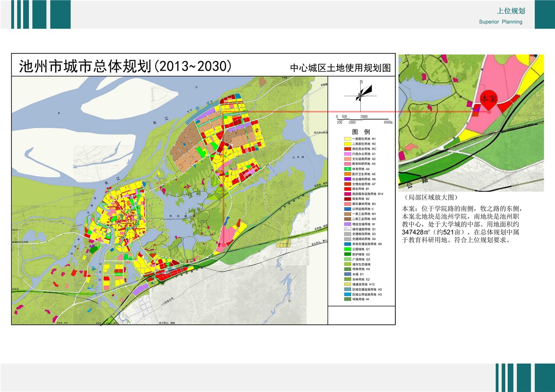Click the 一类工业用地 M1 brown swatch
The image size is (555, 392).
click(x=347, y=214)
